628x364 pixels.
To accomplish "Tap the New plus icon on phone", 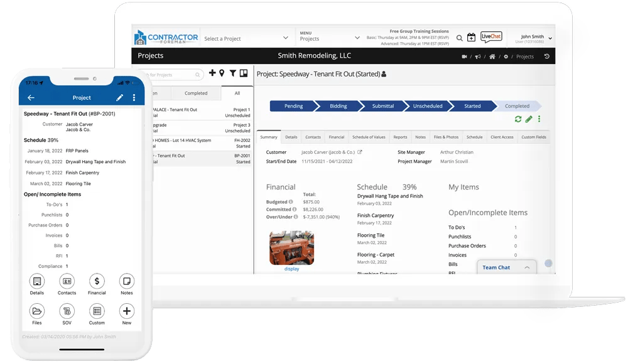I will click(127, 311).
